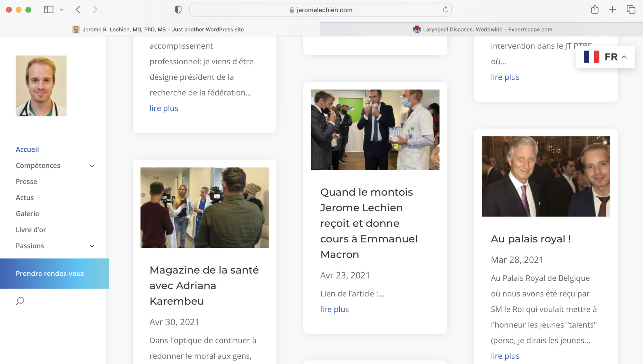Viewport: 643px width, 364px height.
Task: Click the search magnifier icon in sidebar
Action: pyautogui.click(x=20, y=301)
